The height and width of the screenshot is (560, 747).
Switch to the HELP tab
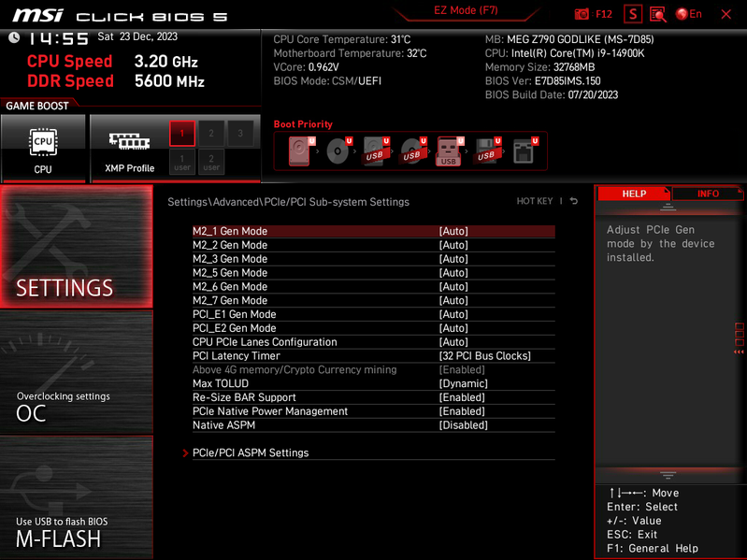(x=634, y=194)
